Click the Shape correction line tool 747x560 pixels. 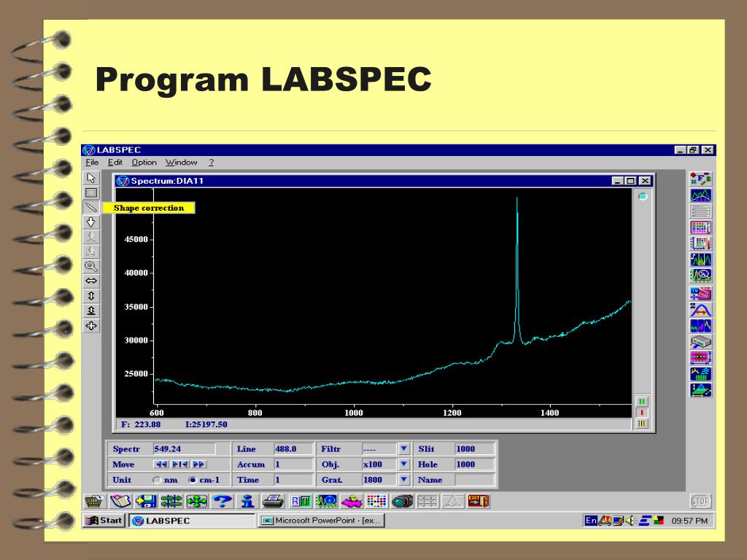(x=91, y=207)
